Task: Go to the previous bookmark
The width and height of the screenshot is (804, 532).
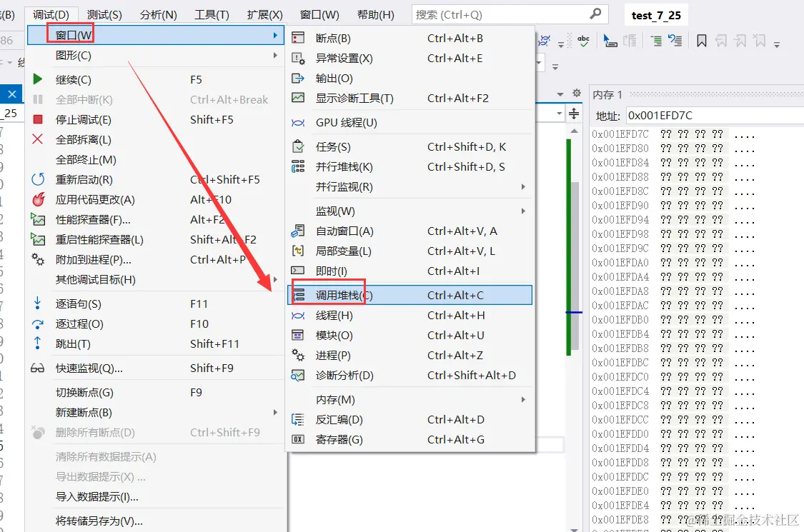Action: click(x=721, y=41)
